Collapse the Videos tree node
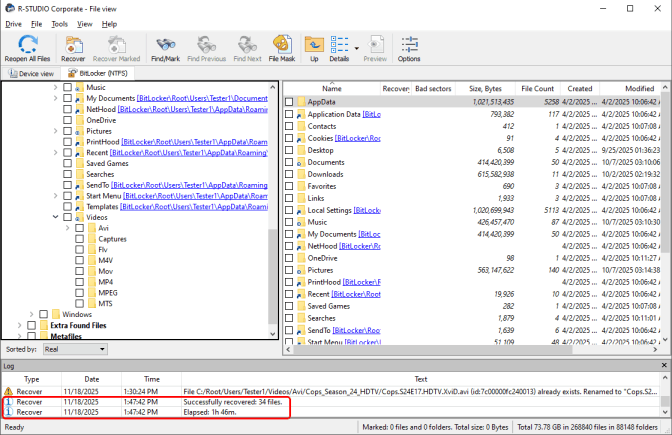This screenshot has height=435, width=672. click(x=54, y=217)
